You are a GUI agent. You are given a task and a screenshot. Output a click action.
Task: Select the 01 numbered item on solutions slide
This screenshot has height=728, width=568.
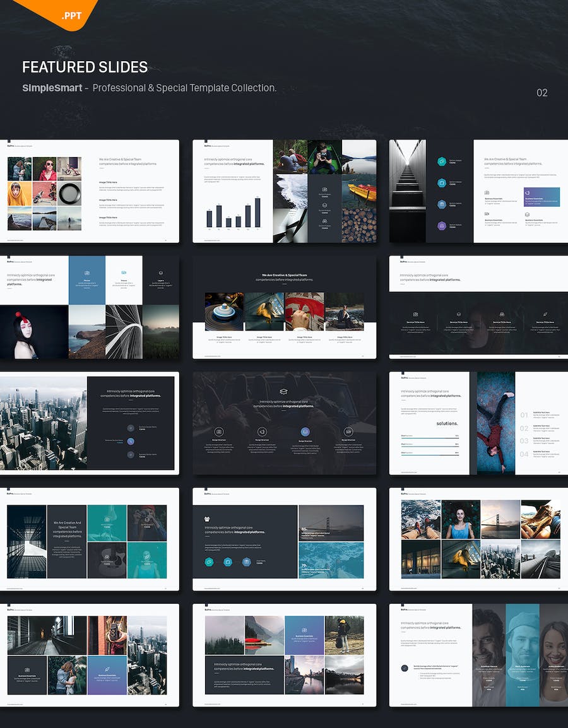pos(524,415)
